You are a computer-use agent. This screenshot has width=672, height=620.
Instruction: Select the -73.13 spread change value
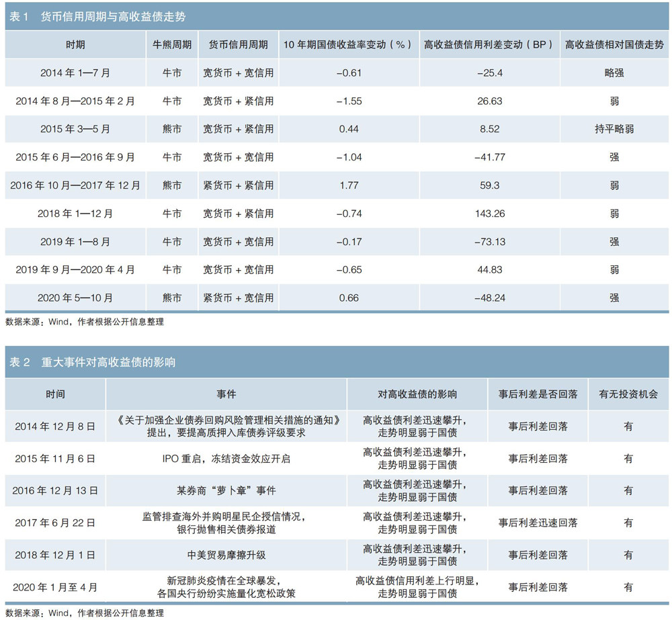pyautogui.click(x=489, y=242)
